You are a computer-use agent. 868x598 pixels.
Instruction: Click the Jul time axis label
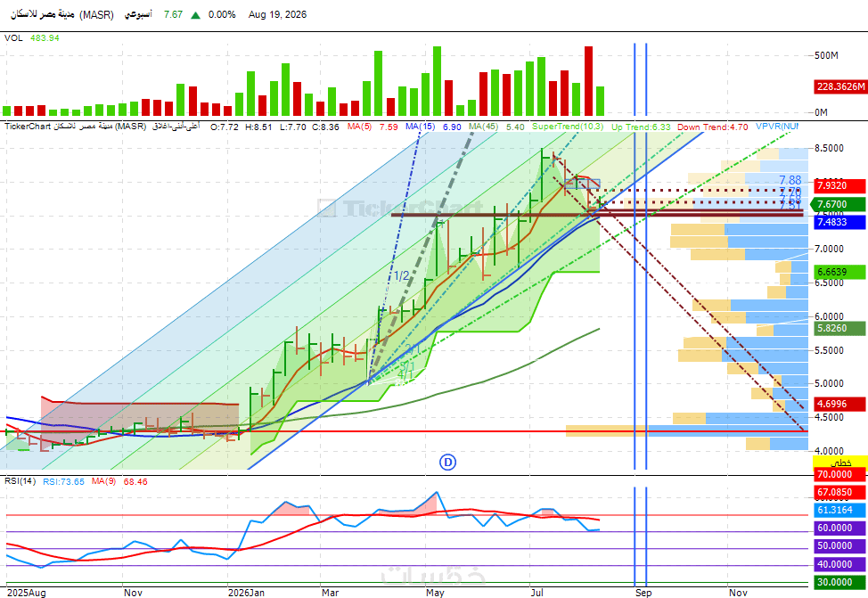click(x=537, y=593)
